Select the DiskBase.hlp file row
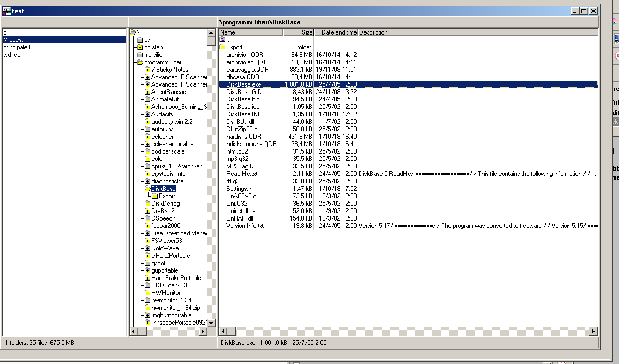Viewport: 619px width, 364px height. [408, 99]
